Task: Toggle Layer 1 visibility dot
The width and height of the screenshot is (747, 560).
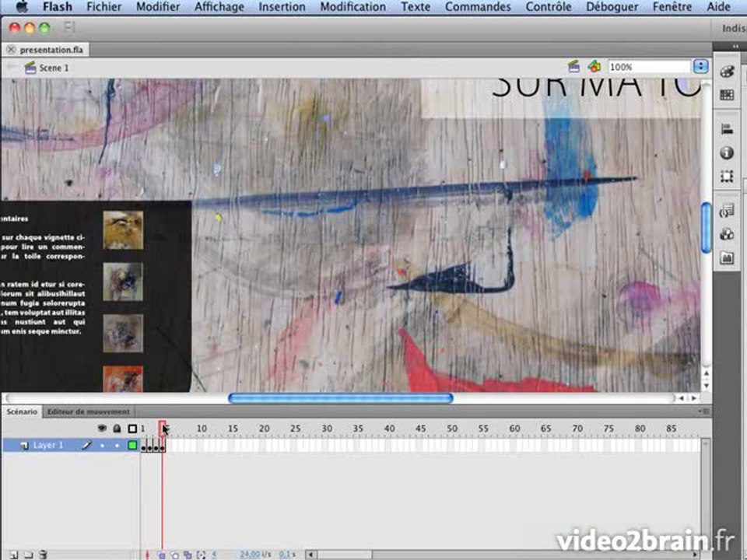Action: coord(102,445)
